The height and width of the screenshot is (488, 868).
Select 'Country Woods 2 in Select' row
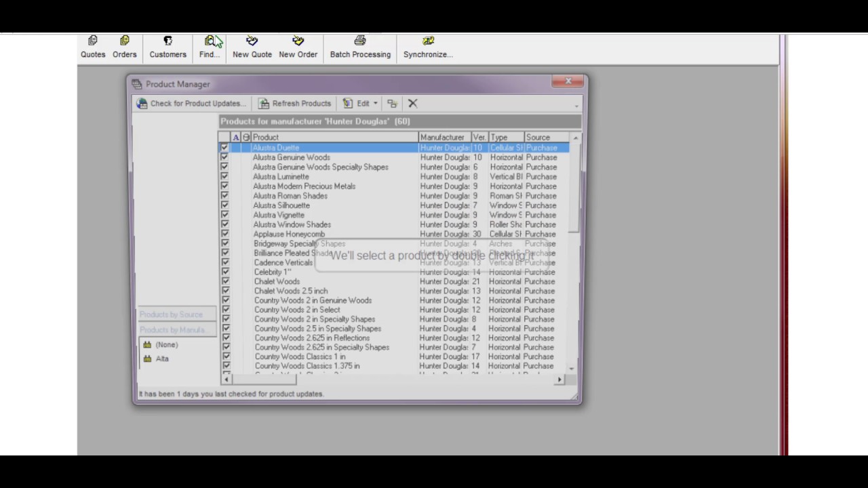[x=394, y=310]
